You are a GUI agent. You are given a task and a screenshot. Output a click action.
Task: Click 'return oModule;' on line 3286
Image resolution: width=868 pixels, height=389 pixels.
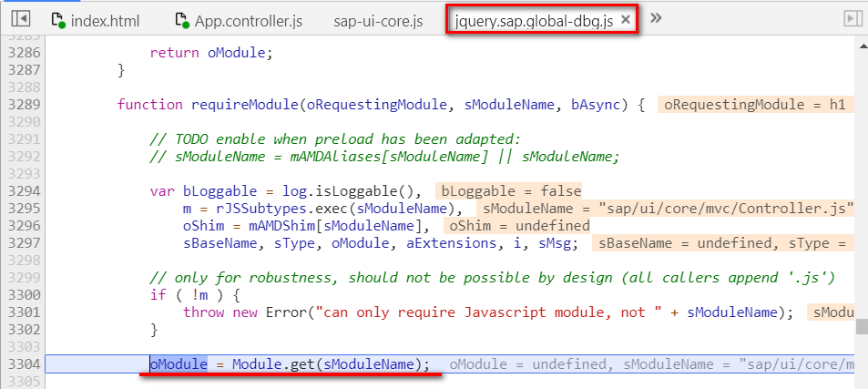pyautogui.click(x=211, y=53)
